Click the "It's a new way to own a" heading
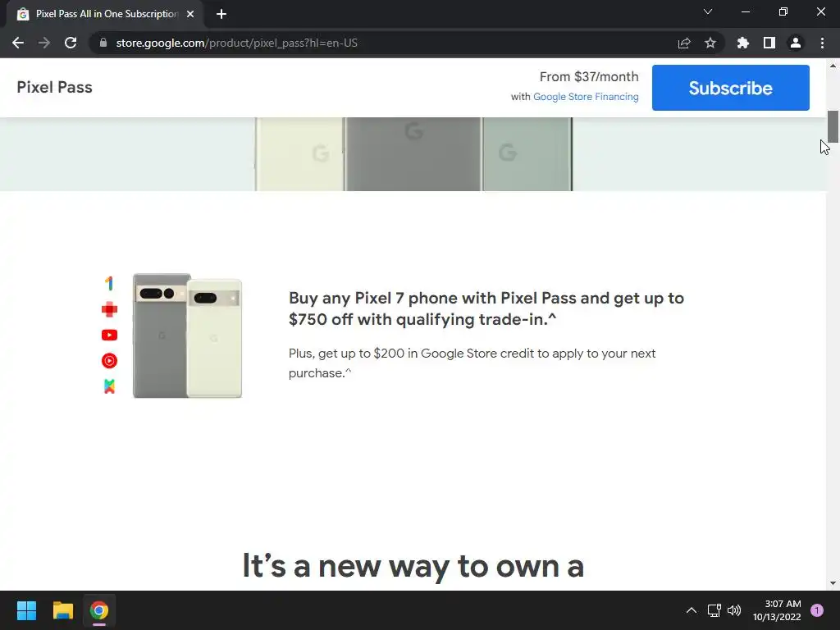 coord(413,566)
